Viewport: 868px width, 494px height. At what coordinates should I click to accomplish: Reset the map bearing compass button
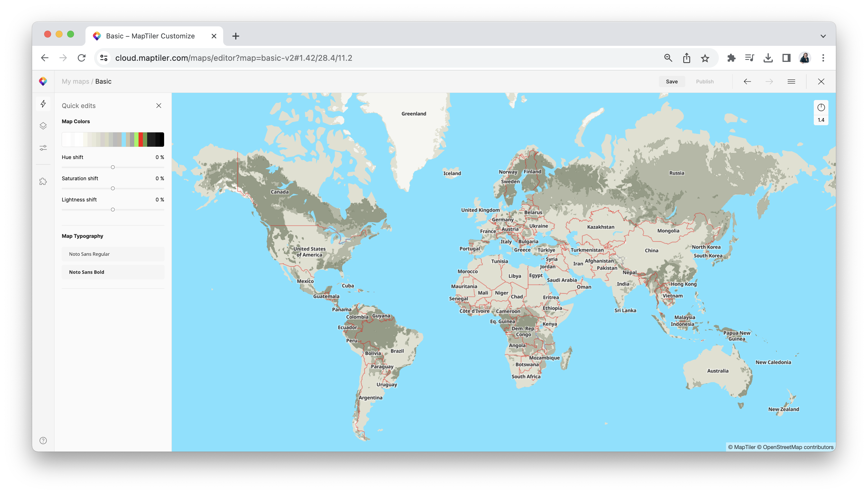[x=821, y=107]
